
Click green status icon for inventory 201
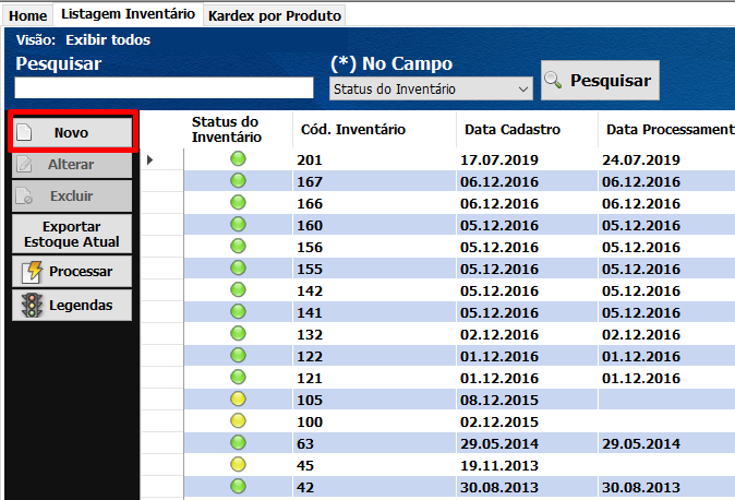pos(238,159)
